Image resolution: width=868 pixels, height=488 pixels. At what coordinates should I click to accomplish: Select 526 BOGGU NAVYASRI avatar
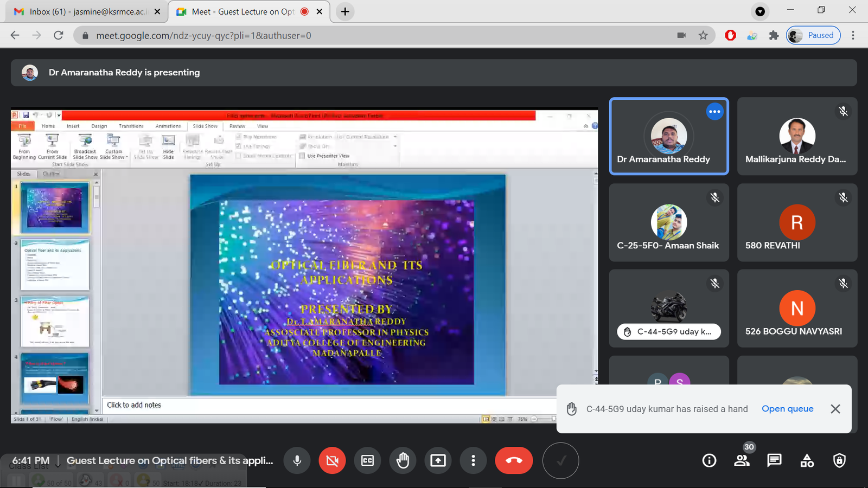tap(797, 309)
